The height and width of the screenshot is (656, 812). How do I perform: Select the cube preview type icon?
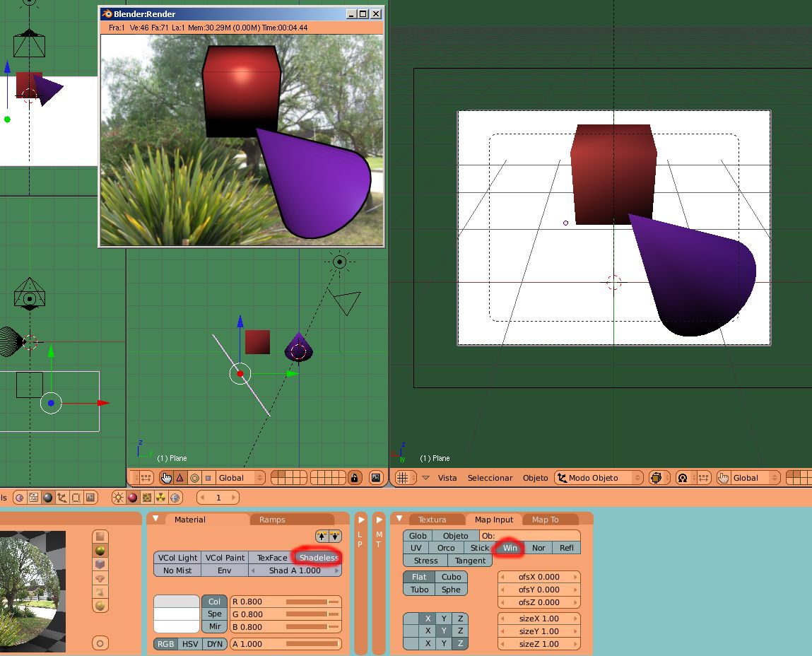101,564
